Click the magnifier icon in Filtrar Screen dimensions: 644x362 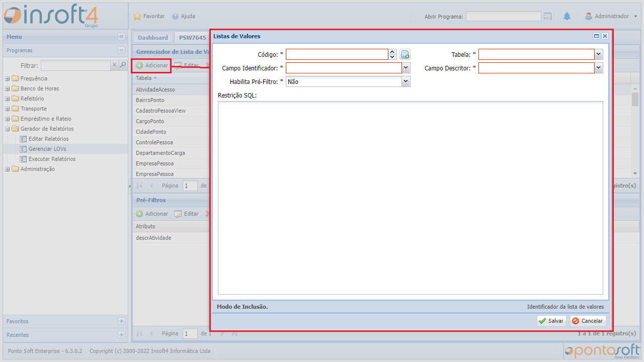[123, 65]
